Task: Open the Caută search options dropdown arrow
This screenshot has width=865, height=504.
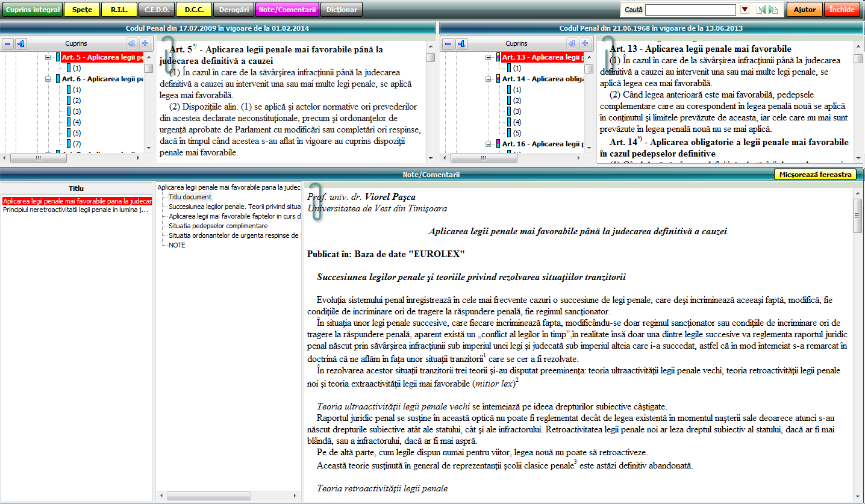Action: click(x=745, y=10)
